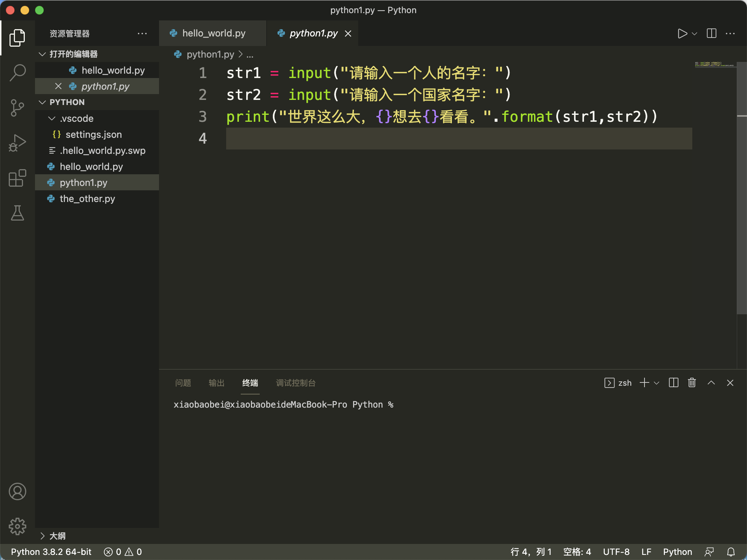This screenshot has height=560, width=747.
Task: Switch to the 问题 problems tab
Action: point(183,383)
